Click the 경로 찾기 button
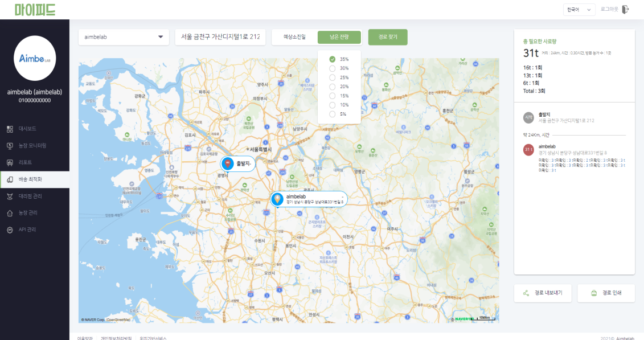 pos(388,37)
